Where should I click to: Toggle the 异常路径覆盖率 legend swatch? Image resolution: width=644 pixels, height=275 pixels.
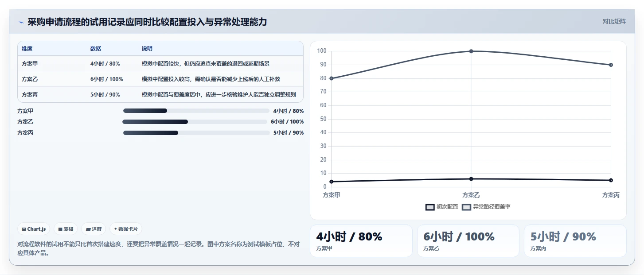click(x=466, y=207)
